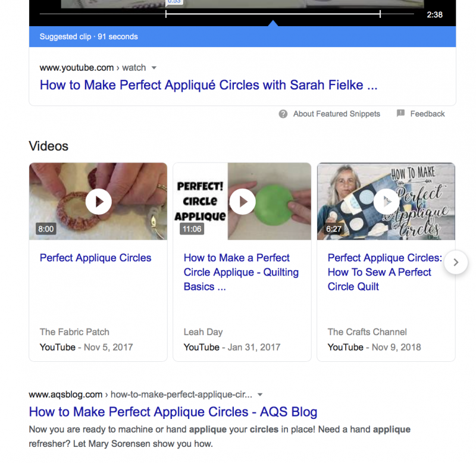Click the 'Suggested clip · 91 seconds' bar

(x=88, y=37)
